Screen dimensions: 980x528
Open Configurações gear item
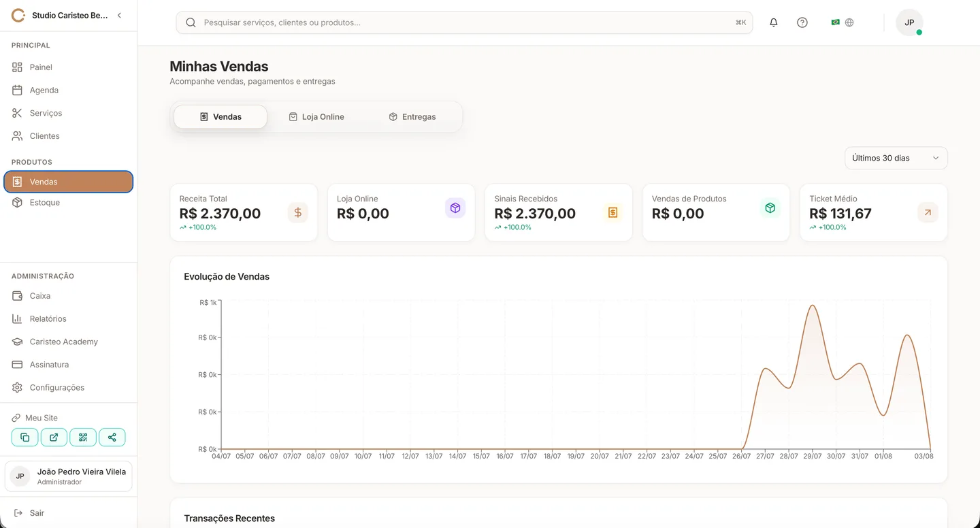tap(68, 387)
